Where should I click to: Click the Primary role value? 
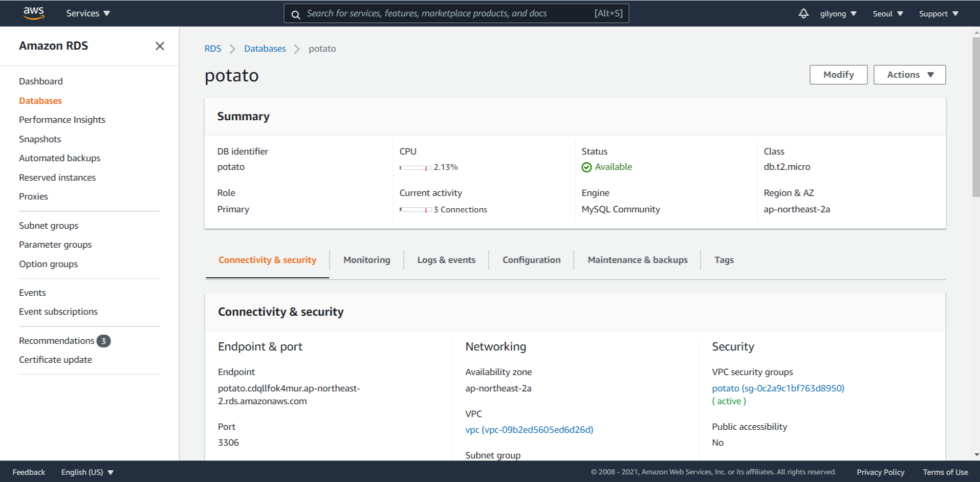233,209
